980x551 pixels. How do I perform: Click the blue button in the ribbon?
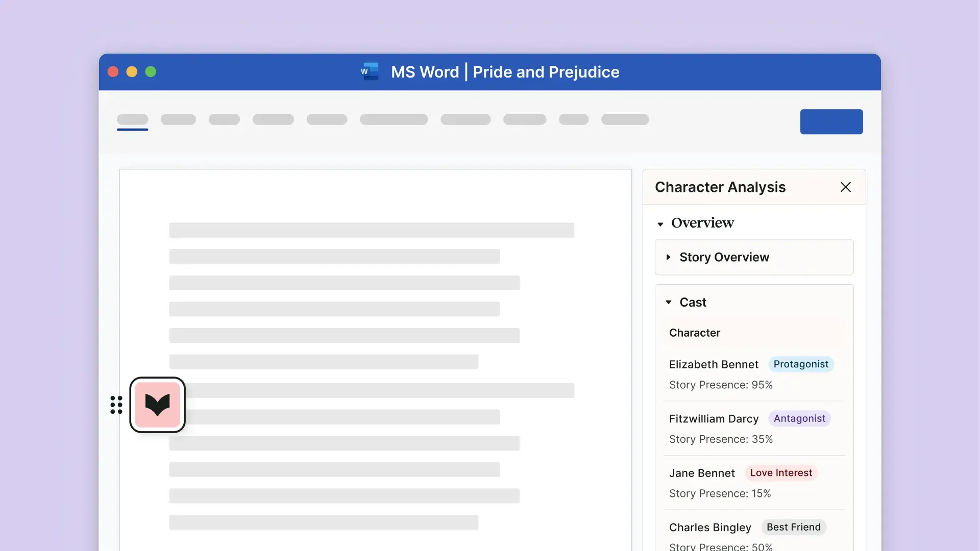coord(831,121)
